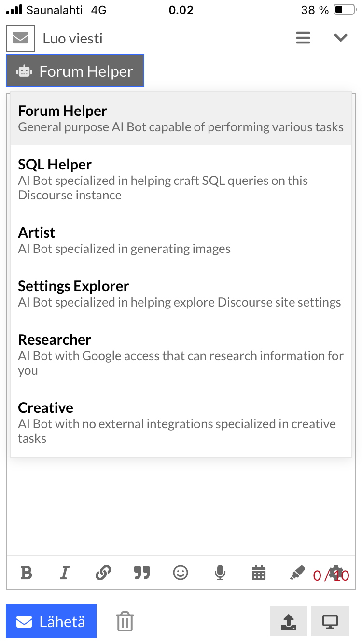This screenshot has height=644, width=362.
Task: Toggle bold formatting in the composer toolbar
Action: 27,573
